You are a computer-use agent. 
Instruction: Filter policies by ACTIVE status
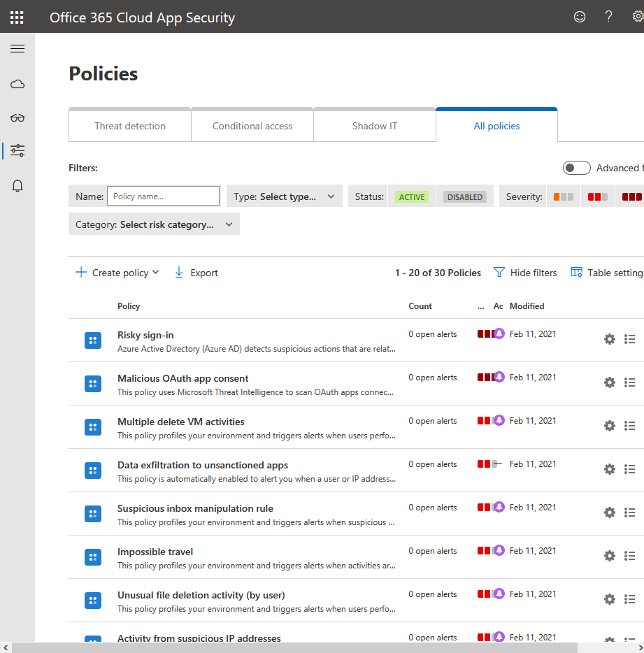412,197
